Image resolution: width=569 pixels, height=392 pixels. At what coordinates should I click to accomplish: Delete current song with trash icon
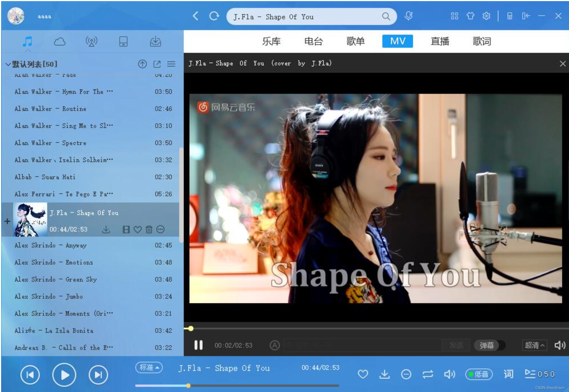(149, 229)
